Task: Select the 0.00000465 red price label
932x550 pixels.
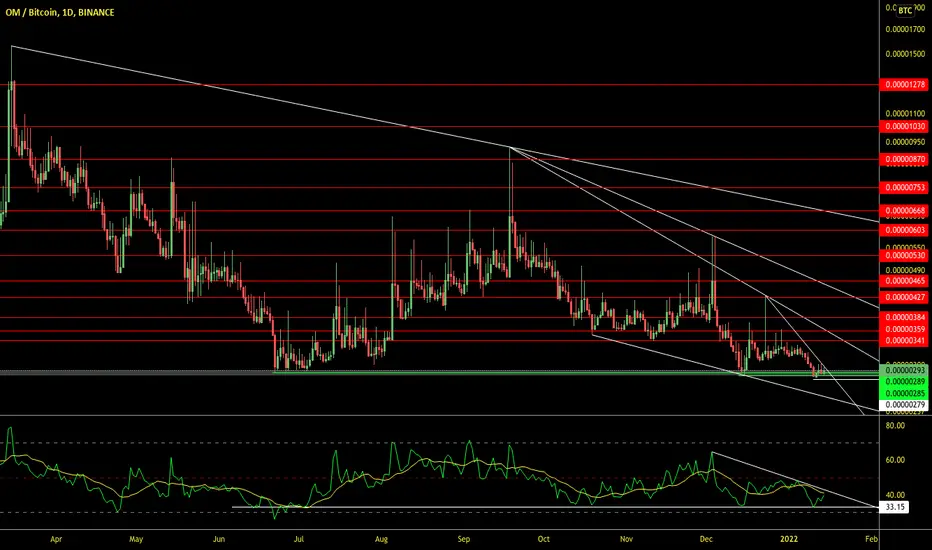Action: 903,281
